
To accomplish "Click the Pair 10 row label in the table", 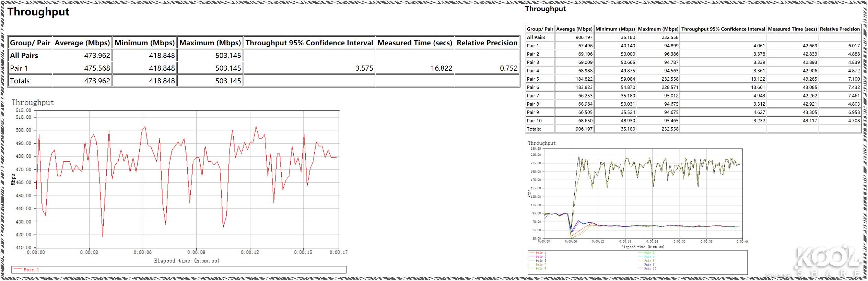I will point(534,121).
